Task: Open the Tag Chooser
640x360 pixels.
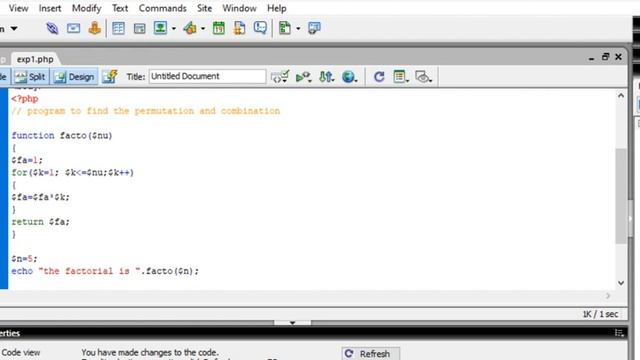Action: (x=314, y=28)
